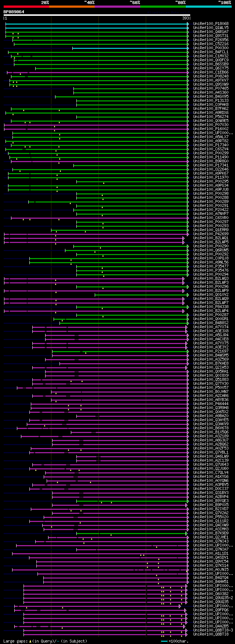
Task: Select label UniRef100_A7YXT4
Action: coord(211,327)
